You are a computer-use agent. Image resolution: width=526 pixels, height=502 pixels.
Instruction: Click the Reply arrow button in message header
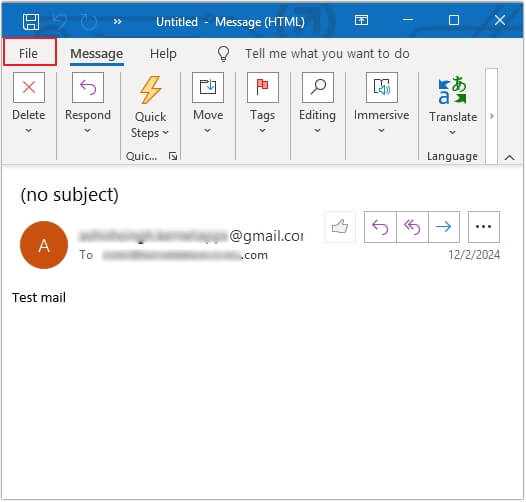(x=380, y=227)
